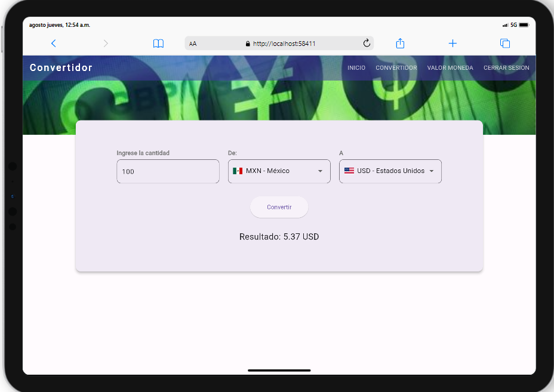Click the Mexico flag in De field
The height and width of the screenshot is (392, 554).
coord(238,171)
